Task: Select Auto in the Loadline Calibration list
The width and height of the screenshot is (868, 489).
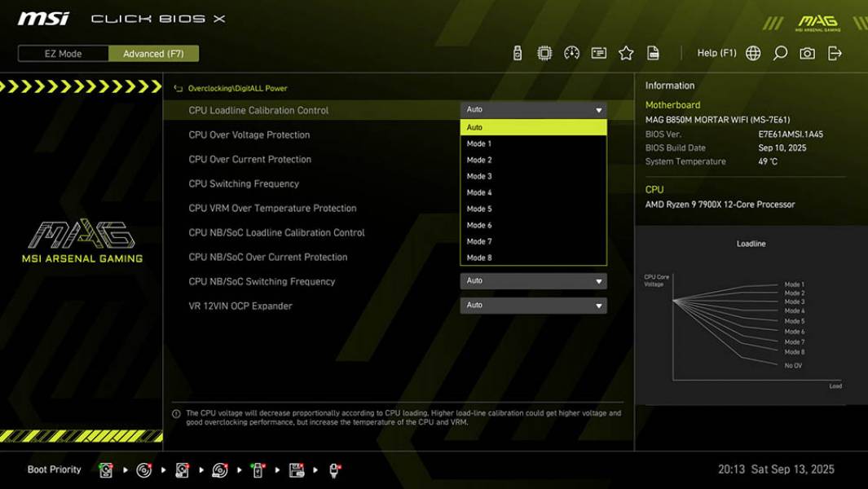Action: point(534,126)
